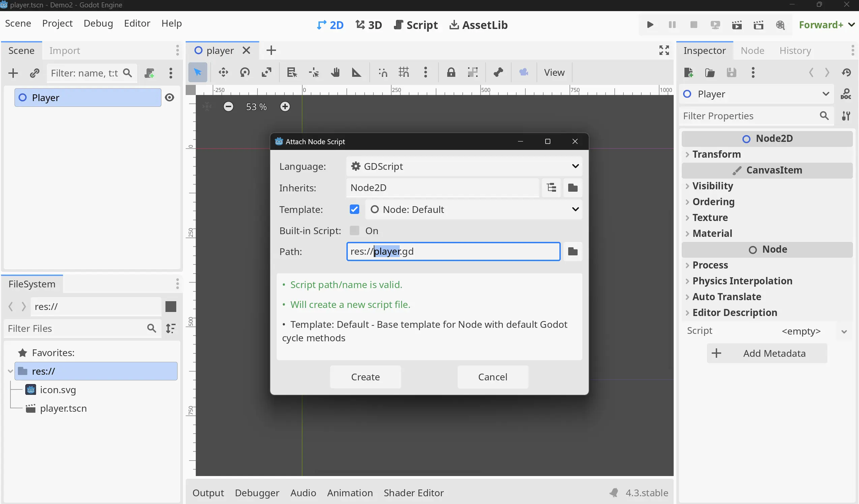This screenshot has width=859, height=504.
Task: Open the Movie Maker mode toggle
Action: (780, 25)
